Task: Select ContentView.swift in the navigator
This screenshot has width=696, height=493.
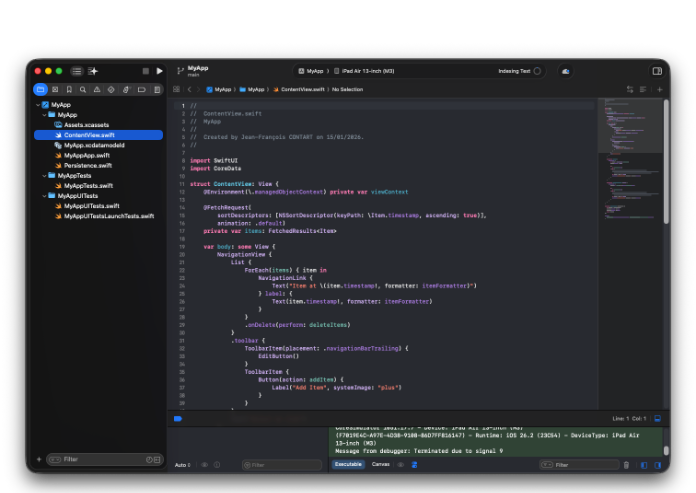Action: (99, 135)
